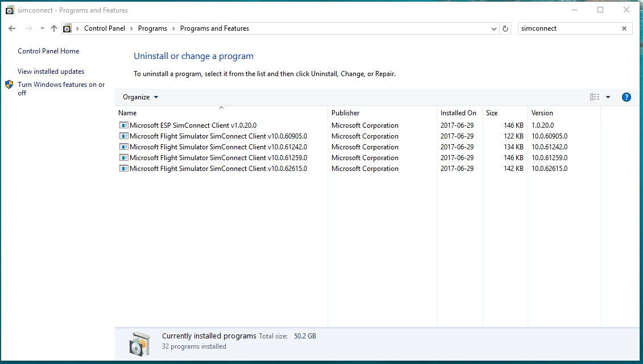The image size is (643, 364).
Task: Go back using the back arrow
Action: click(x=12, y=28)
